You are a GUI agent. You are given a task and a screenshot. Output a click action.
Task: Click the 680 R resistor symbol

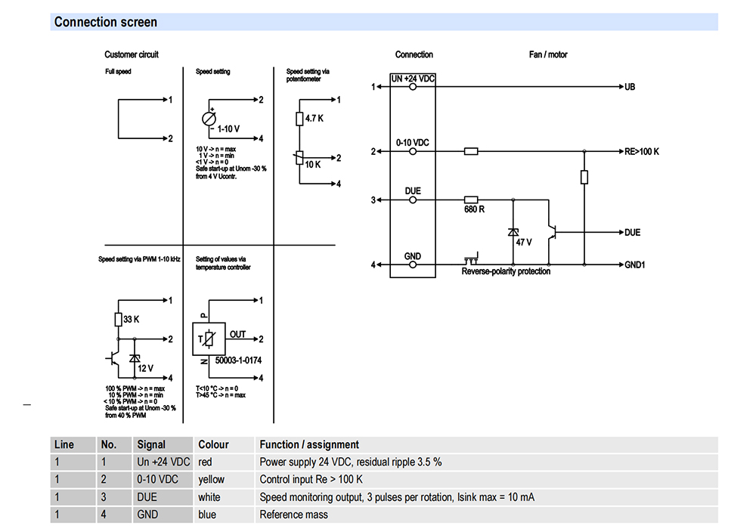[471, 200]
